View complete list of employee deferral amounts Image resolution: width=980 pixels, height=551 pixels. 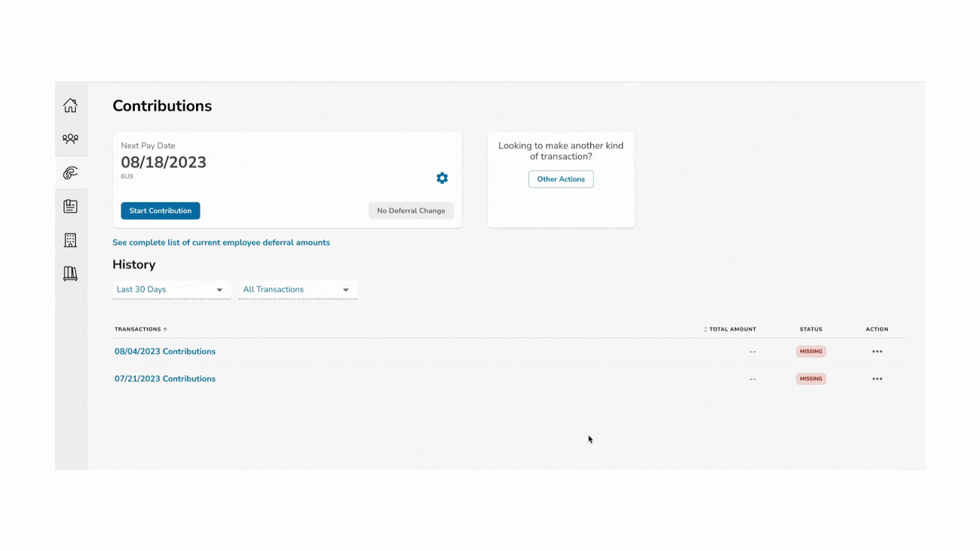(221, 242)
